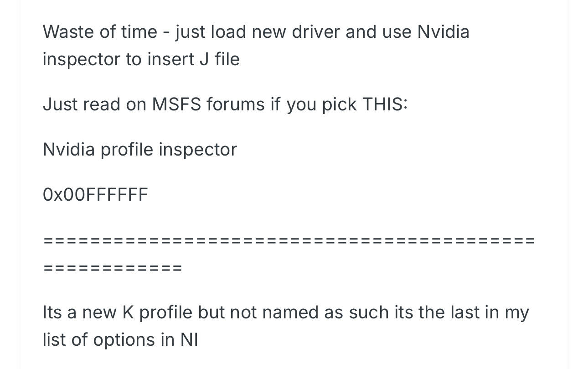Screen dimensions: 588x369
Task: Click the long equals-sign separator line
Action: [289, 240]
